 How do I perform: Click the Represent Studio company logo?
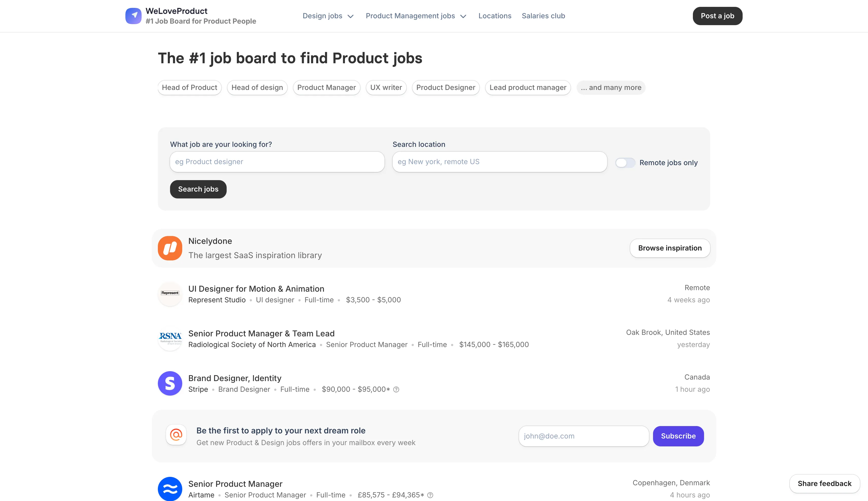(x=170, y=293)
